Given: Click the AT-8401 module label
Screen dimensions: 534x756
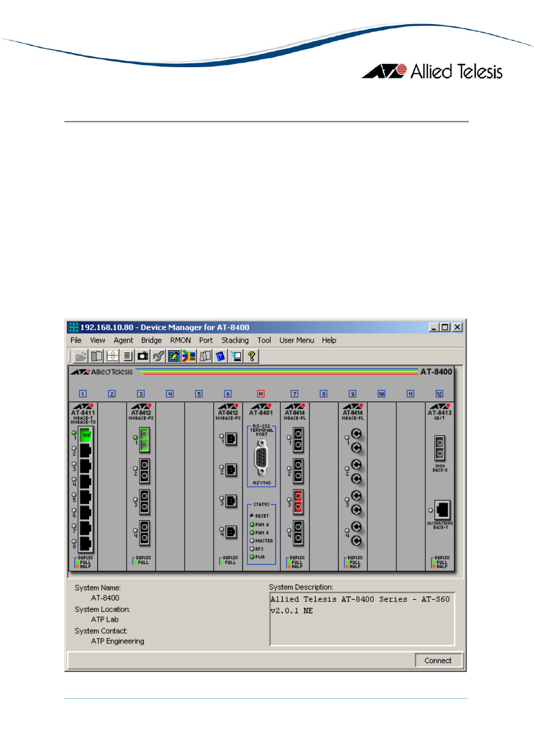Looking at the screenshot, I should click(261, 413).
